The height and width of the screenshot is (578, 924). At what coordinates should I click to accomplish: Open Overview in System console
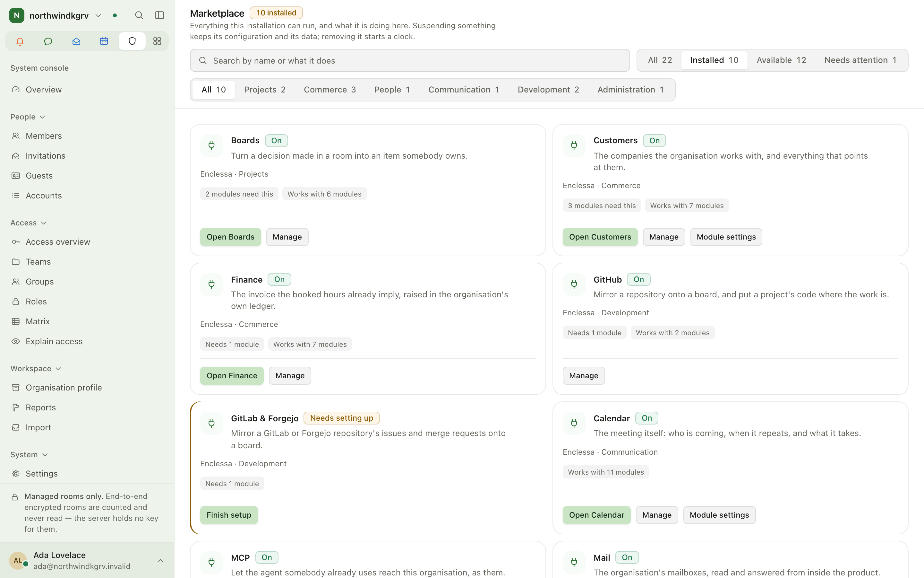87,90
